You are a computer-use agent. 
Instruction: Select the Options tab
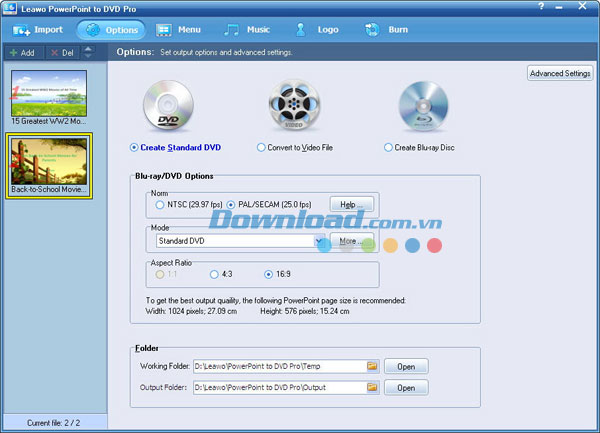click(x=111, y=30)
